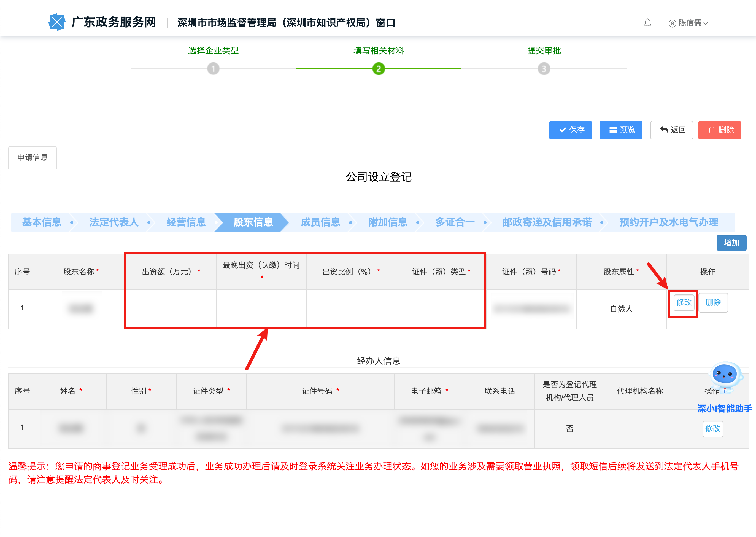Go to step 1 选择企业类型
This screenshot has width=756, height=537.
pos(213,69)
